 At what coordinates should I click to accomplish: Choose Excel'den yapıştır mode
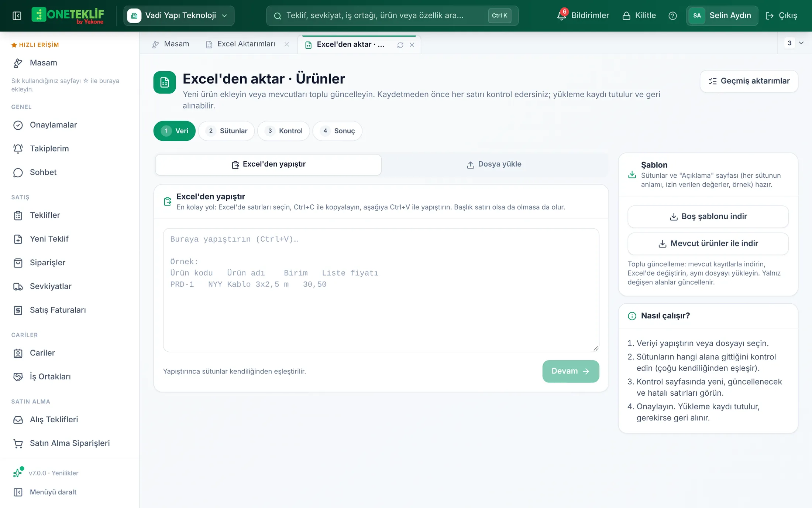click(x=268, y=164)
